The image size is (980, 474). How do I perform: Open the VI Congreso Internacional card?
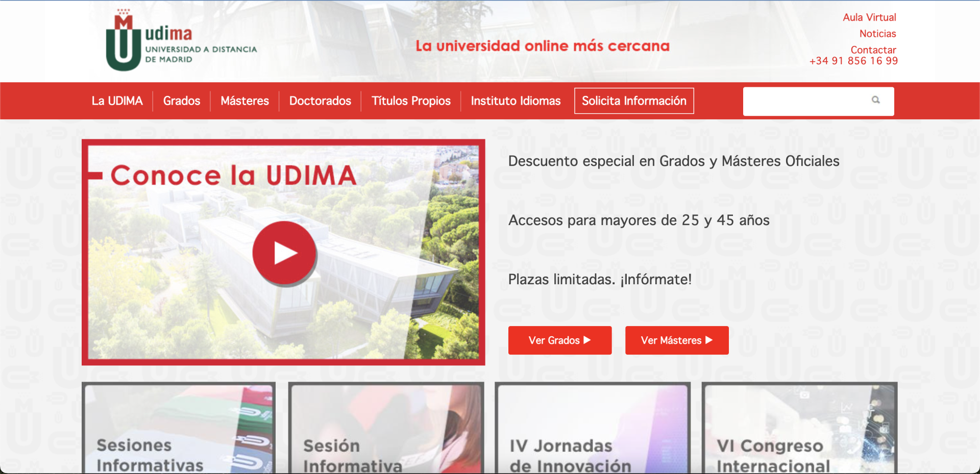(799, 428)
